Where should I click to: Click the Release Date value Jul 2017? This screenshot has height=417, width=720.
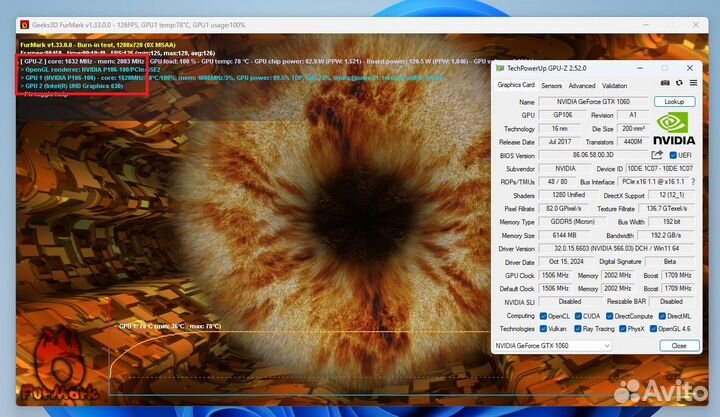pyautogui.click(x=559, y=142)
